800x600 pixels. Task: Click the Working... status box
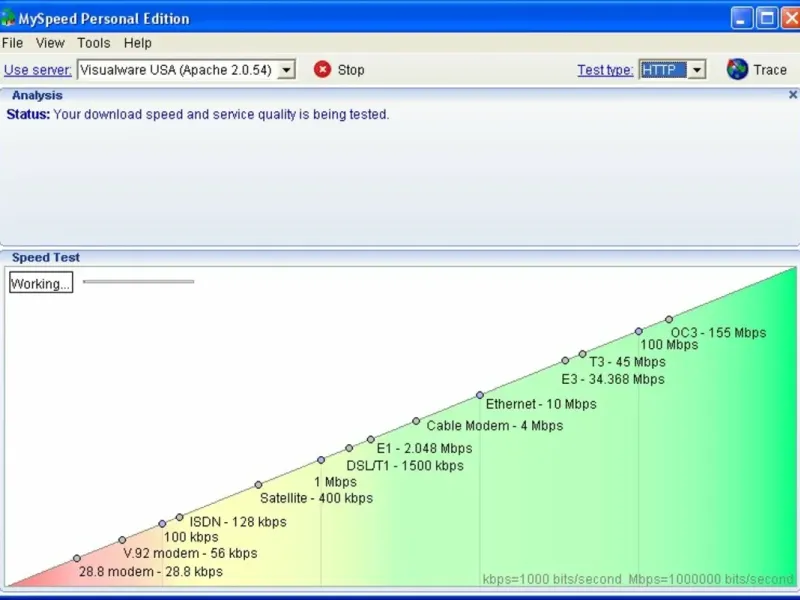point(41,283)
